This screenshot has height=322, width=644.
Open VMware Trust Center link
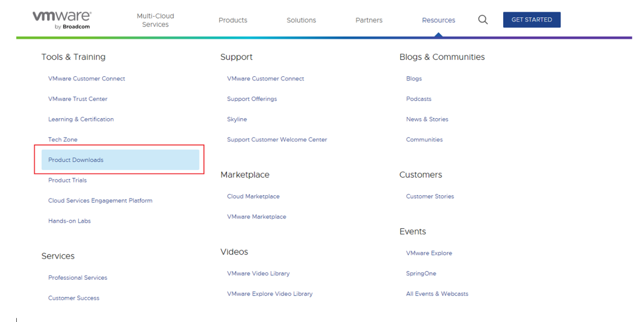pos(78,99)
